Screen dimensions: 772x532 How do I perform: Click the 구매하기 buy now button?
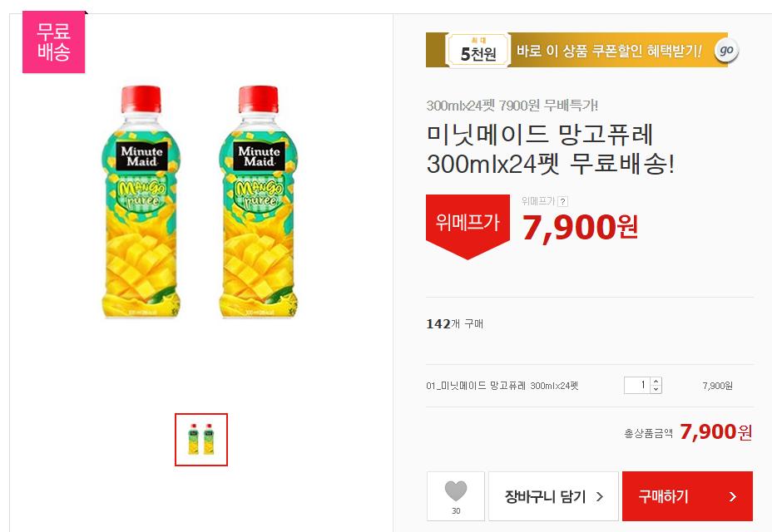(687, 496)
